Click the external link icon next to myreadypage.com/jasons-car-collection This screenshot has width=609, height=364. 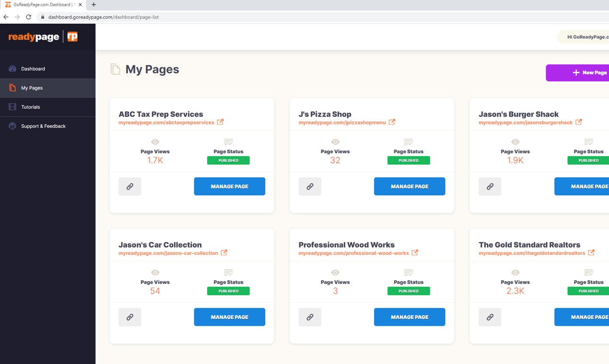[223, 252]
